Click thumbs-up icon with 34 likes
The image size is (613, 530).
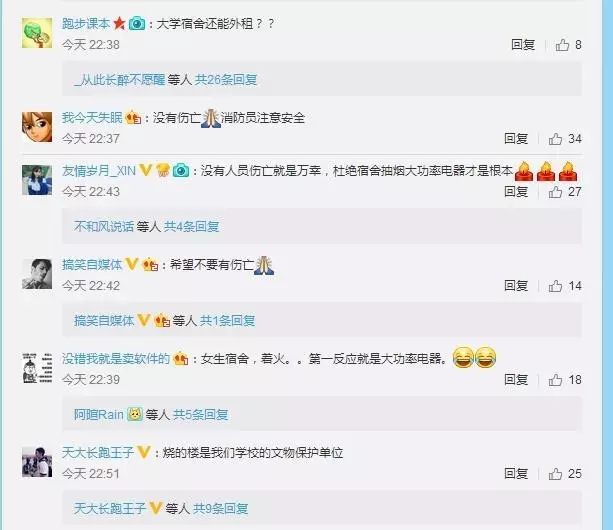(555, 139)
